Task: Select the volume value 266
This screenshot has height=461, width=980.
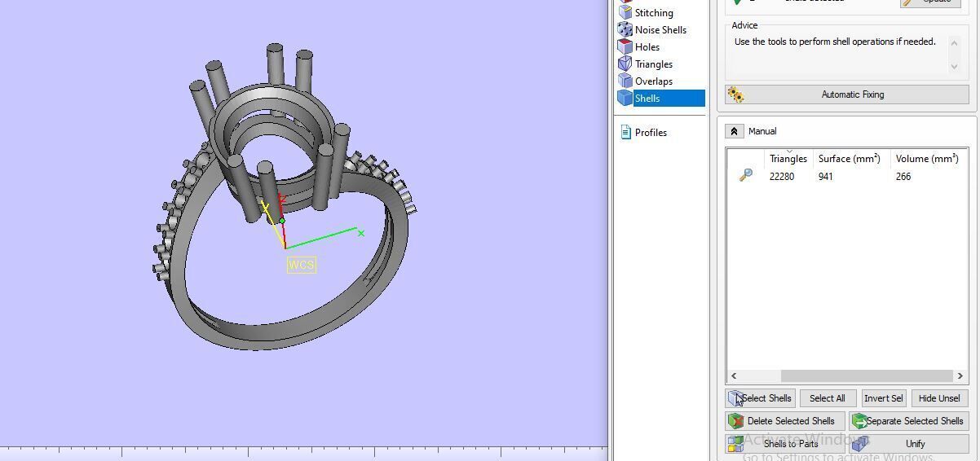Action: [903, 177]
